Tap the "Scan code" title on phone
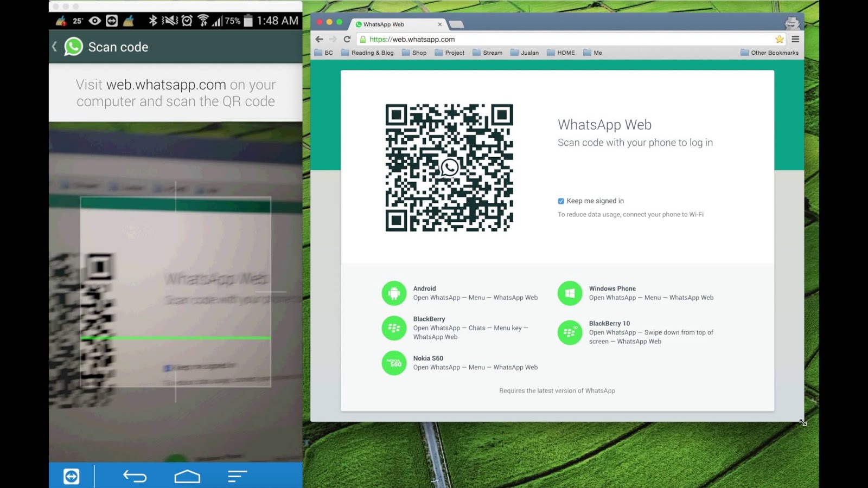This screenshot has height=488, width=868. (118, 47)
